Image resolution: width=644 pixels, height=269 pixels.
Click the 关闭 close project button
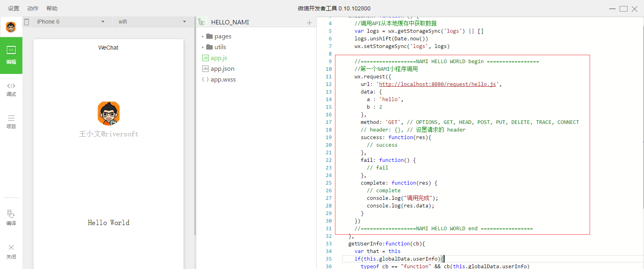11,252
